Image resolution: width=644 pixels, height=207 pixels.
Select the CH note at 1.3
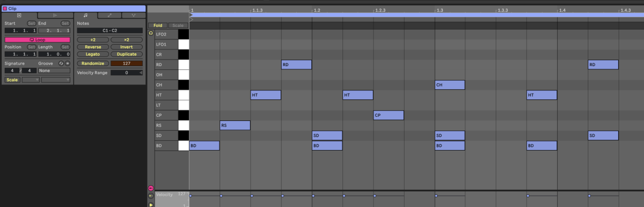tap(450, 85)
